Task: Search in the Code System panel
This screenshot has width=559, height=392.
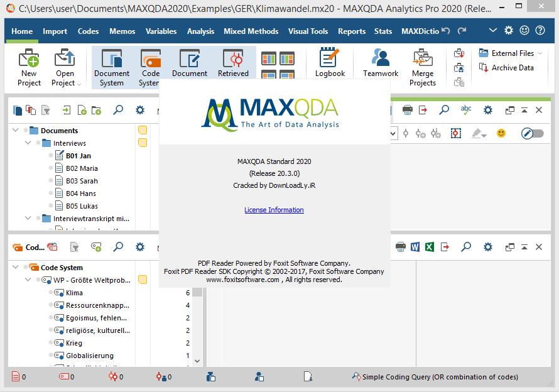Action: point(118,247)
